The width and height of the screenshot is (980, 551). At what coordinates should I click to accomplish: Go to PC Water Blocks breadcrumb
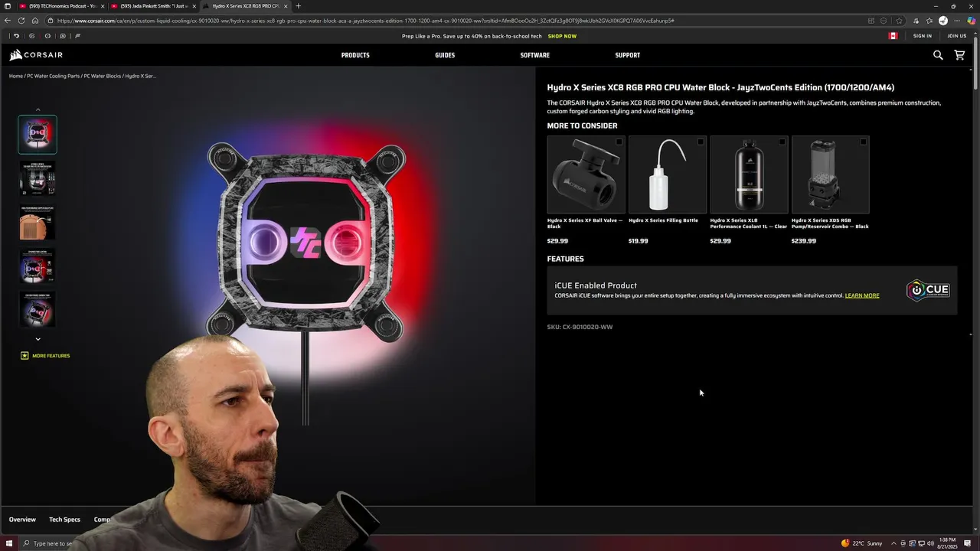click(102, 76)
